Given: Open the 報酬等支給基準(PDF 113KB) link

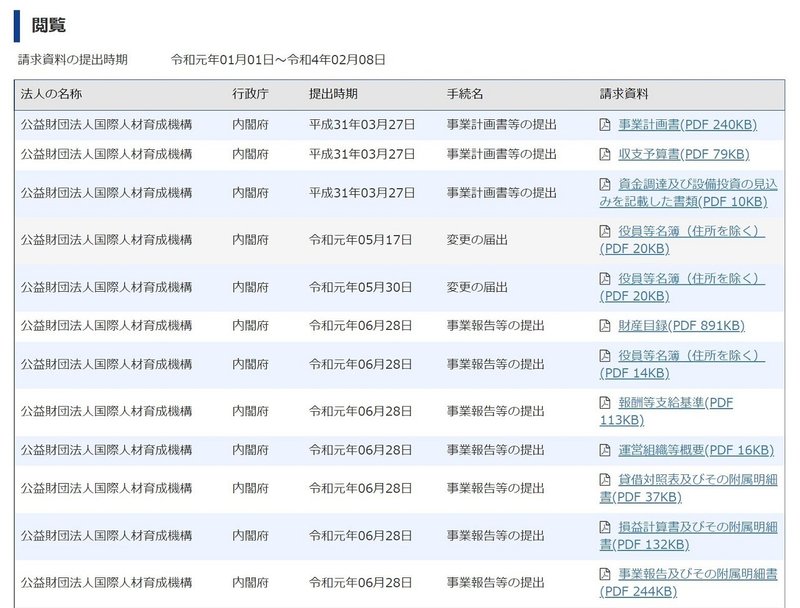Looking at the screenshot, I should point(666,411).
